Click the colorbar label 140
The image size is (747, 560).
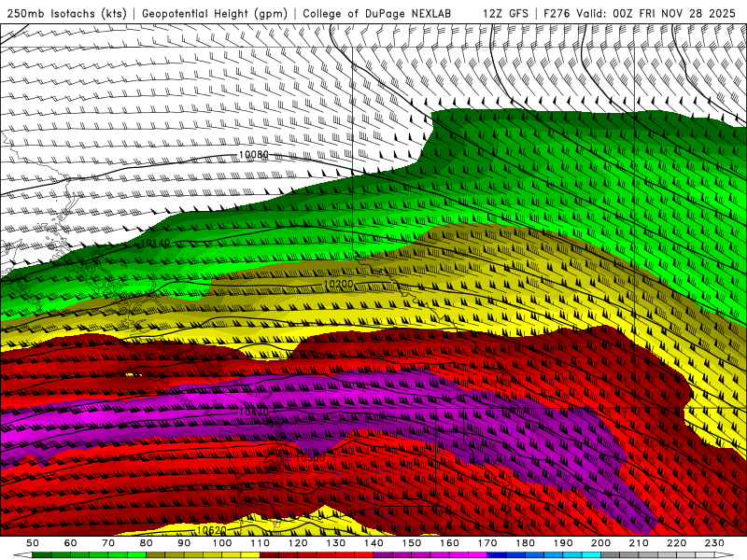click(373, 543)
